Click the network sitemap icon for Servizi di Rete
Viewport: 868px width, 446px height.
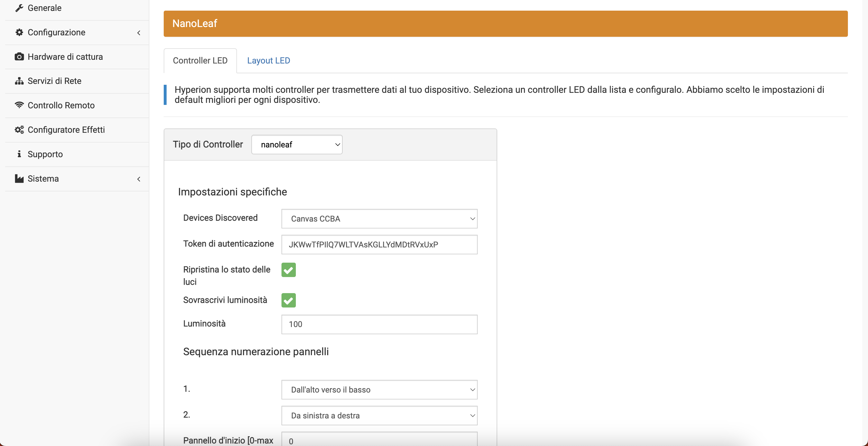(19, 81)
